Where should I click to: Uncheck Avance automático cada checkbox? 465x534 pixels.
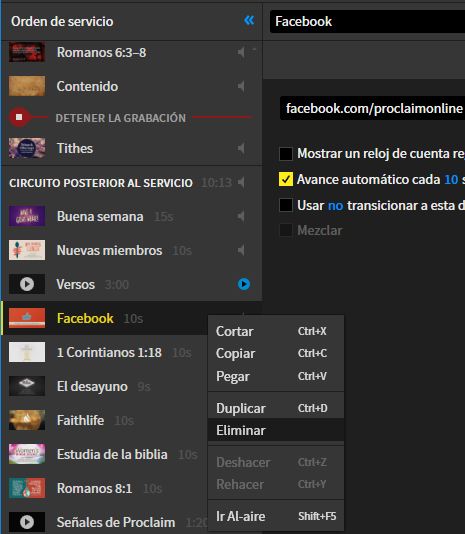coord(286,179)
